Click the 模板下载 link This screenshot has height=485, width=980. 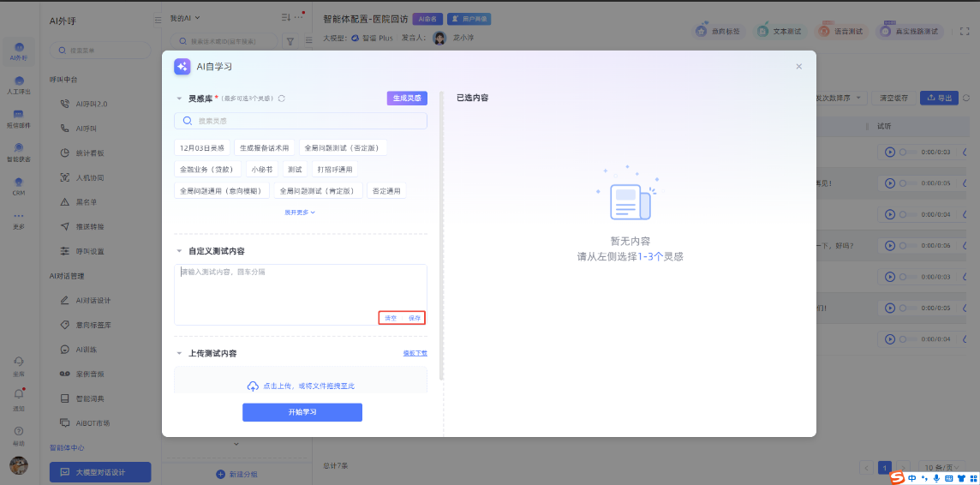pos(415,353)
